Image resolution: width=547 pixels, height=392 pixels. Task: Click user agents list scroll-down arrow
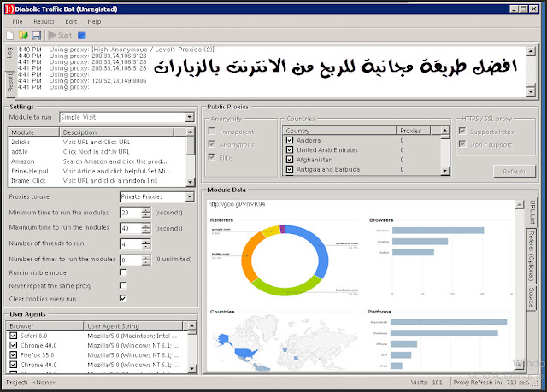191,368
